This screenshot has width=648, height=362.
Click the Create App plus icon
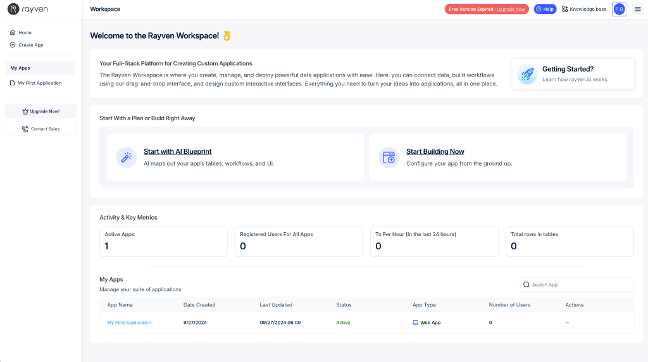click(12, 45)
